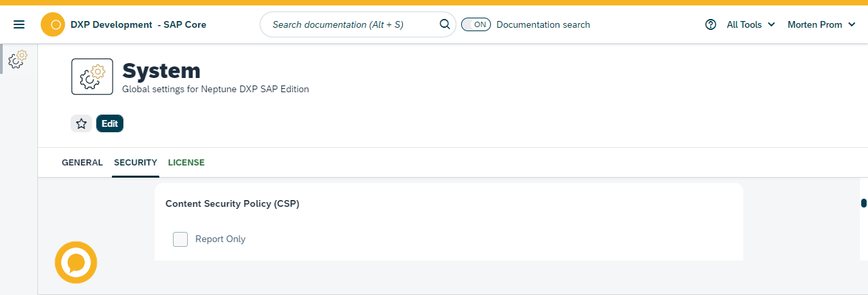This screenshot has height=295, width=868.
Task: Click the orange DXP logo circle
Action: [53, 24]
